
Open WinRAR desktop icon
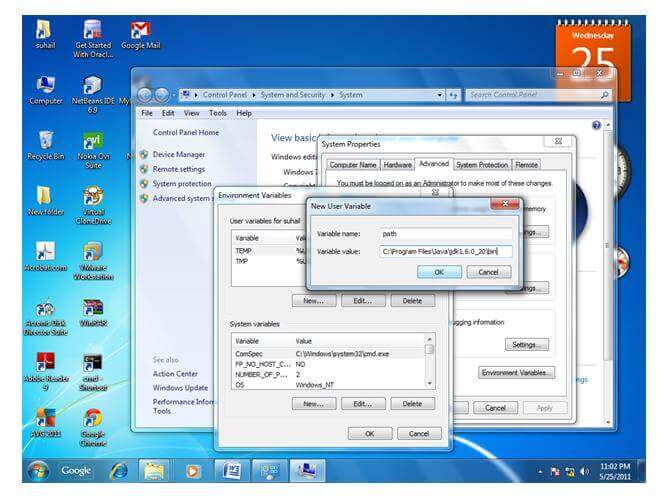coord(93,309)
